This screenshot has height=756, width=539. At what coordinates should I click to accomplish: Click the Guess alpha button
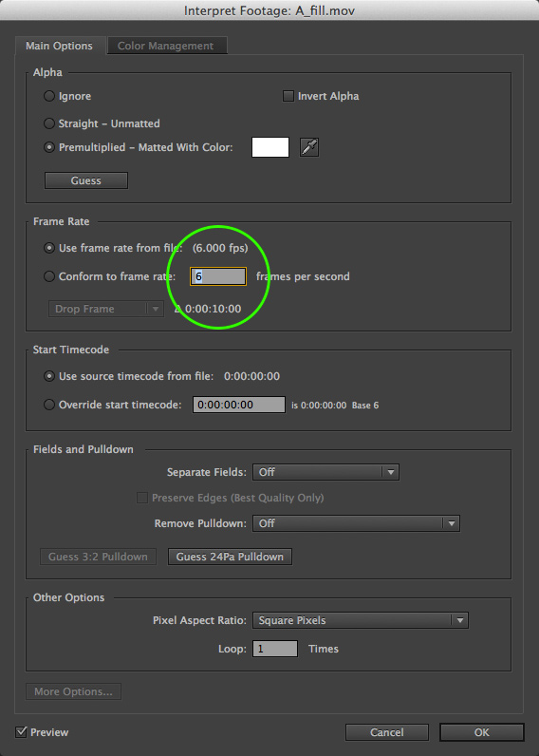pyautogui.click(x=86, y=180)
